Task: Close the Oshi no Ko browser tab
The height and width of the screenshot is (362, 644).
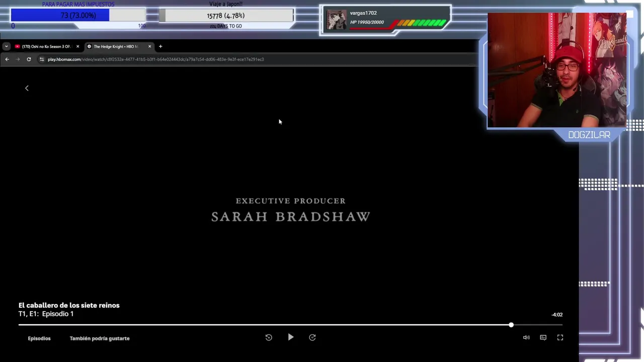Action: coord(77,46)
